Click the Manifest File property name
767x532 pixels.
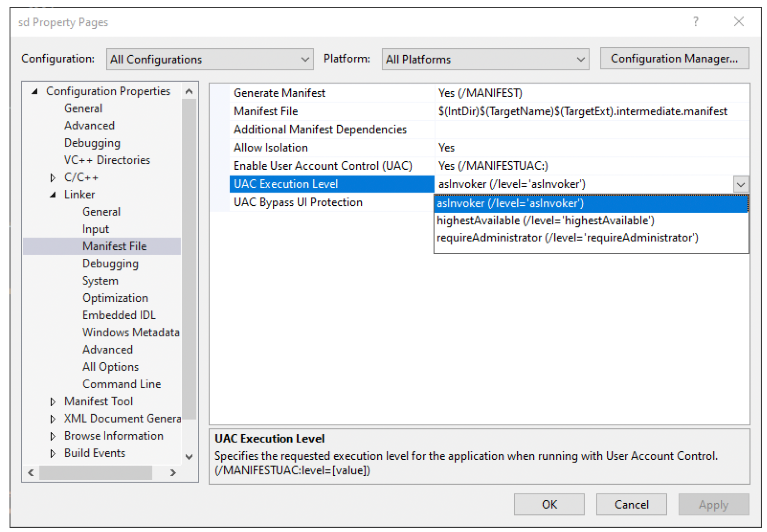pos(265,111)
